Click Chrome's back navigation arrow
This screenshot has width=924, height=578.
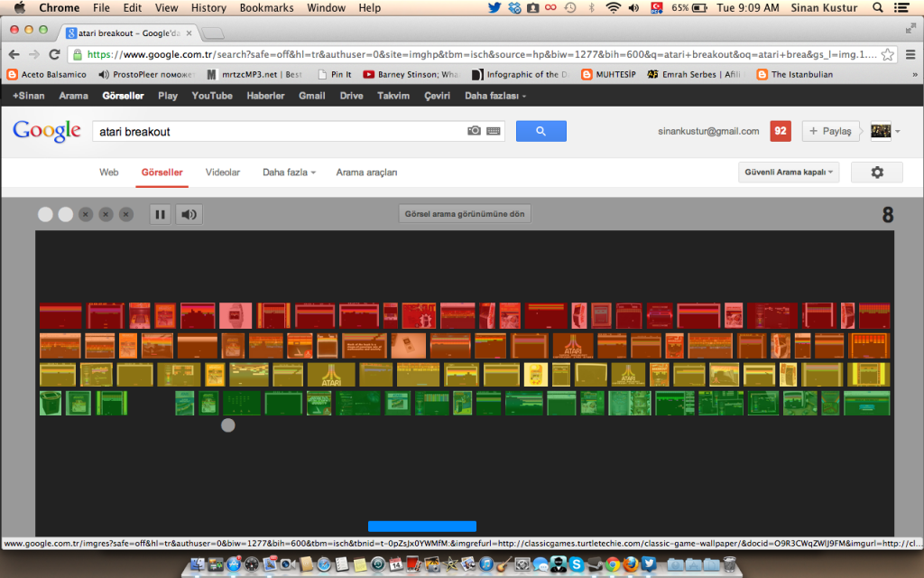[x=13, y=53]
